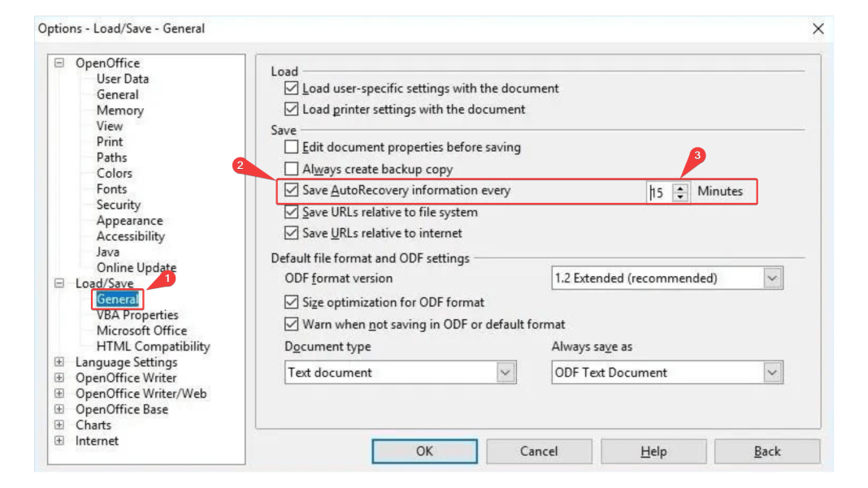Viewport: 868px width, 488px height.
Task: Select the OpenOffice Writer/Web category label
Action: 141,393
